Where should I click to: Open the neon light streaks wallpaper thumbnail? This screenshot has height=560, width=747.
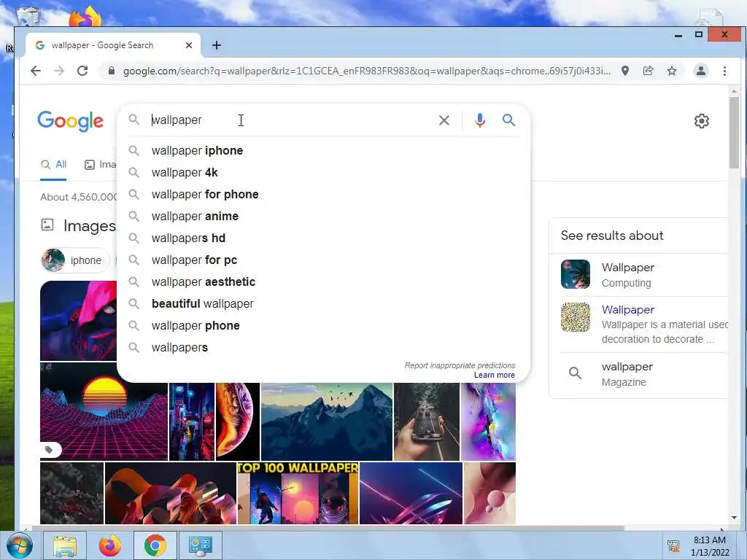pyautogui.click(x=411, y=494)
